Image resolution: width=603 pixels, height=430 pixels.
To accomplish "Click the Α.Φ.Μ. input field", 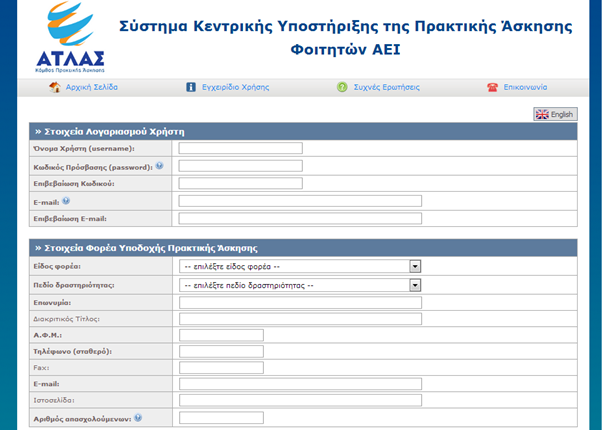I will (x=222, y=335).
